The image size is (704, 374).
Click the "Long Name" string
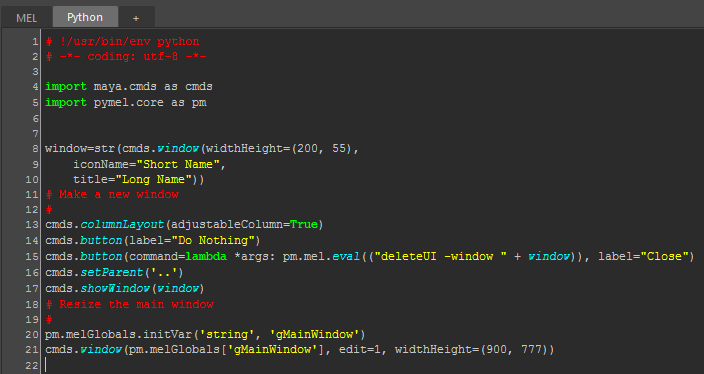(x=154, y=180)
